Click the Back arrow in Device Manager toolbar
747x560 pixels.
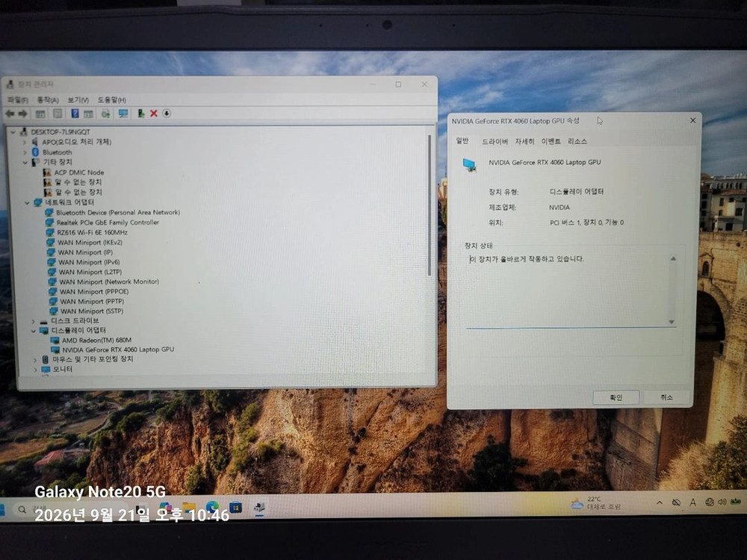coord(10,113)
